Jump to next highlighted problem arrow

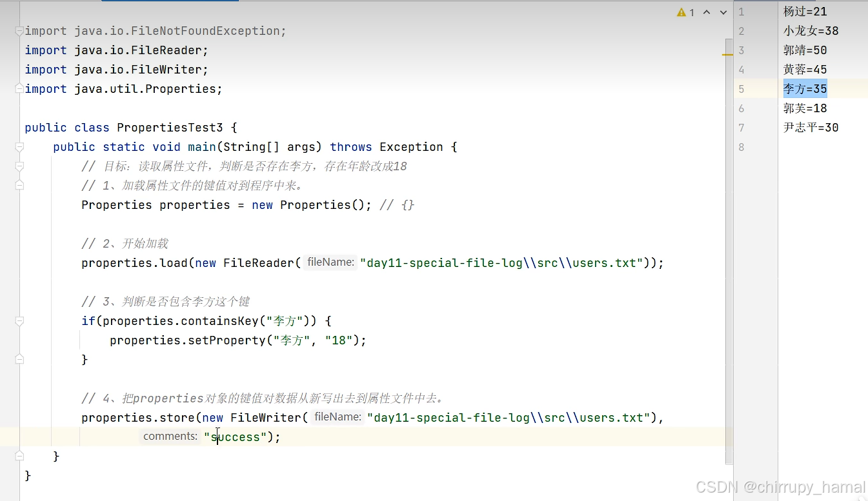[723, 12]
